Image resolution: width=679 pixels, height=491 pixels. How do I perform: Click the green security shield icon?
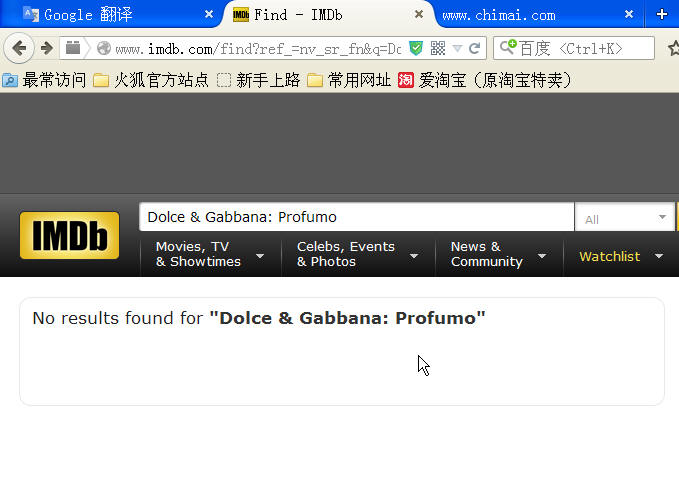416,48
